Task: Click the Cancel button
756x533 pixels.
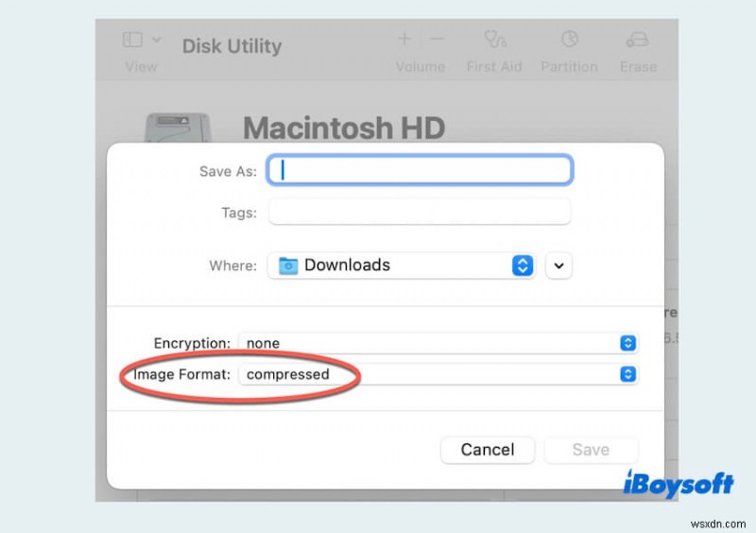Action: (488, 450)
